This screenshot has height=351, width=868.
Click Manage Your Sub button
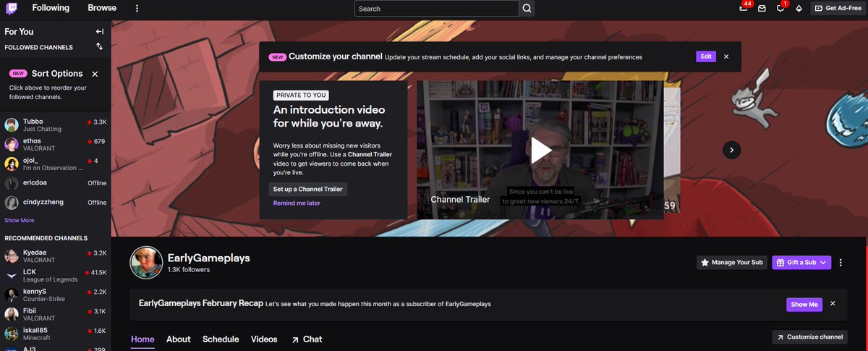[732, 263]
